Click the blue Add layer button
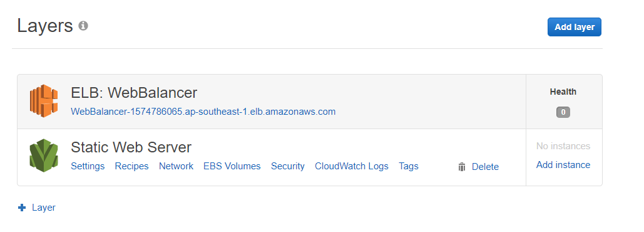This screenshot has height=232, width=644. tap(574, 27)
